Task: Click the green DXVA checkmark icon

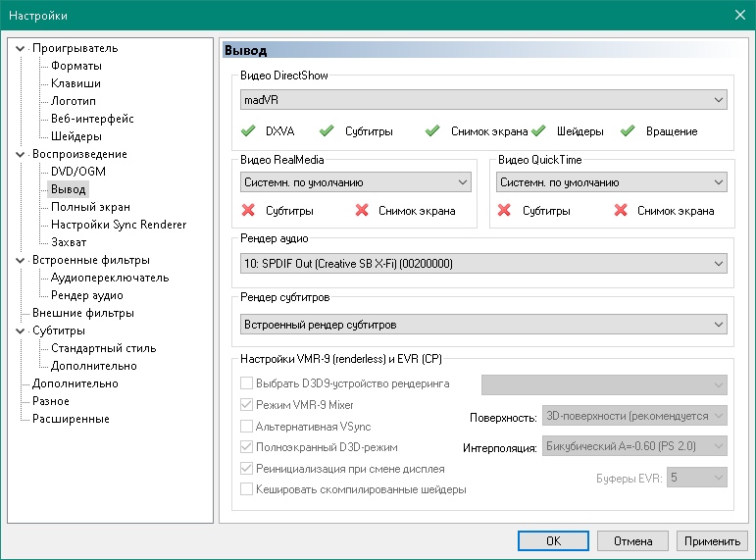Action: point(248,130)
